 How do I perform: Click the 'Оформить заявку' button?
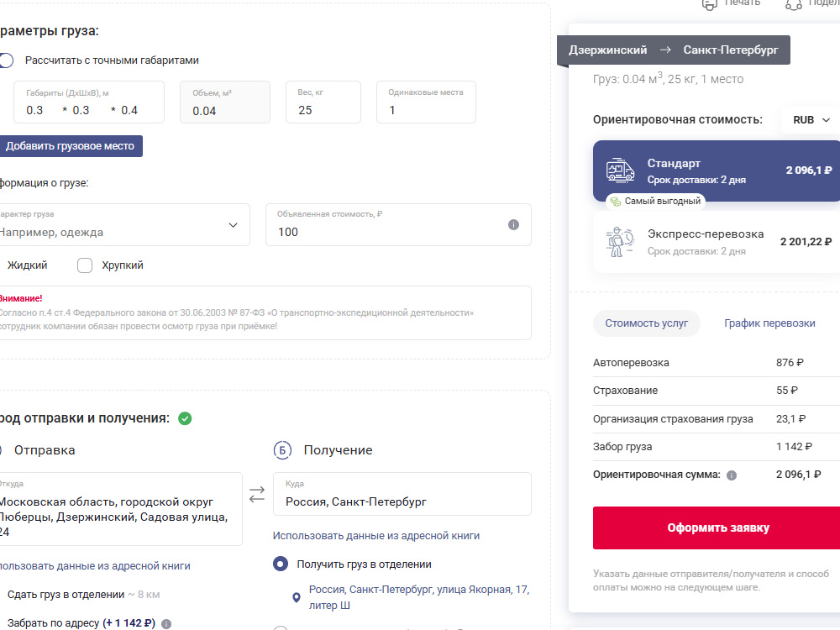pyautogui.click(x=717, y=528)
